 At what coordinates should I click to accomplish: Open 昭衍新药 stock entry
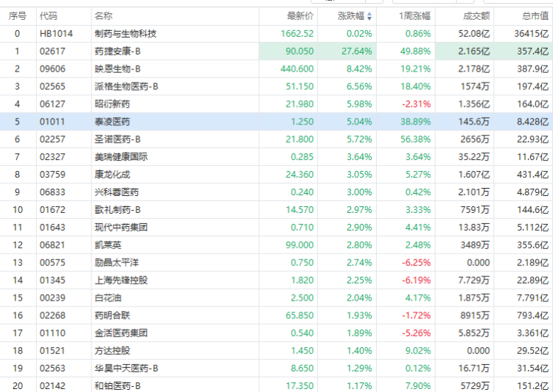[112, 104]
